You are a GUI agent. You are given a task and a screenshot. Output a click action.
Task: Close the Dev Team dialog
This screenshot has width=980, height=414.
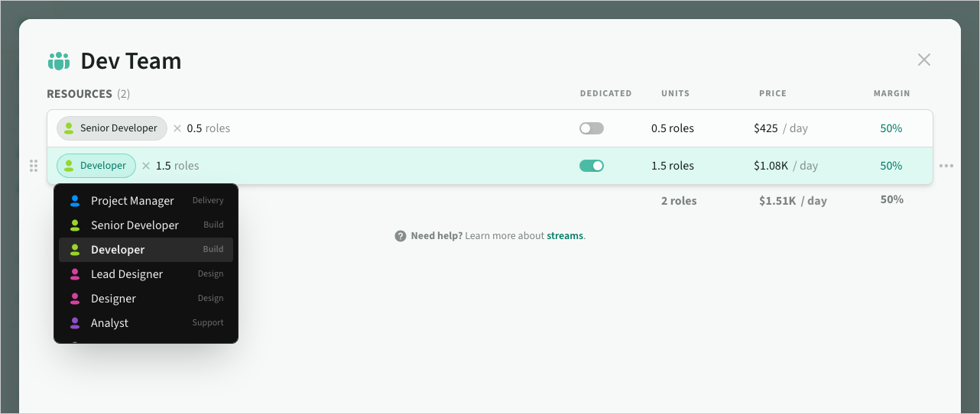923,60
